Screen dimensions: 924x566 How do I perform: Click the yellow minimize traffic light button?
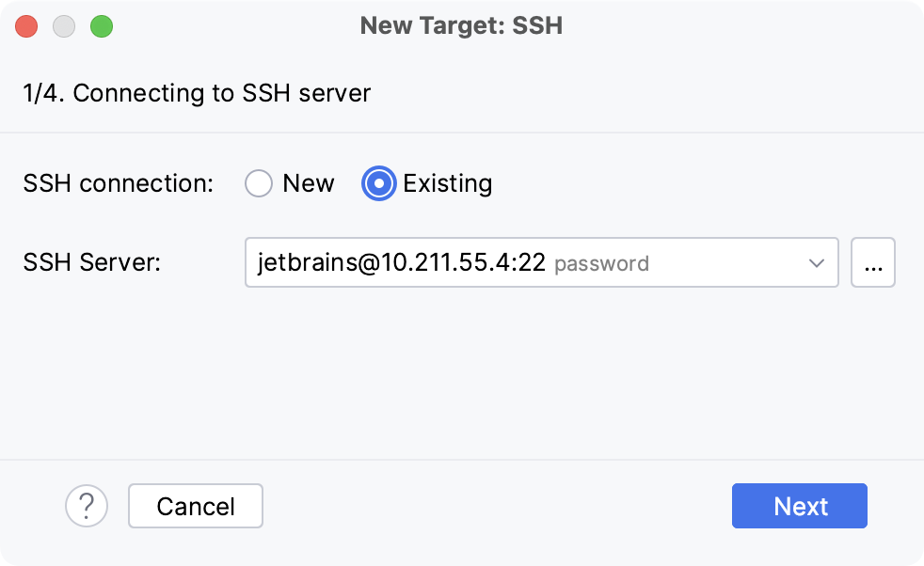click(64, 25)
